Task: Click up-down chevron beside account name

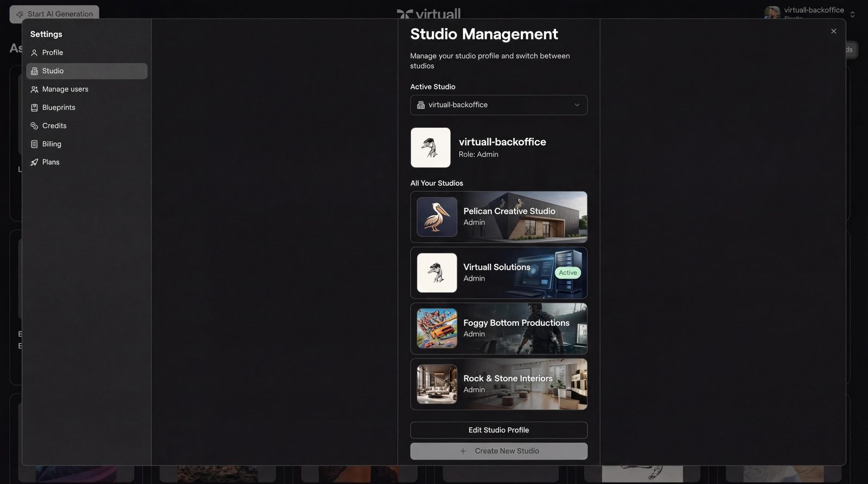Action: pyautogui.click(x=852, y=15)
